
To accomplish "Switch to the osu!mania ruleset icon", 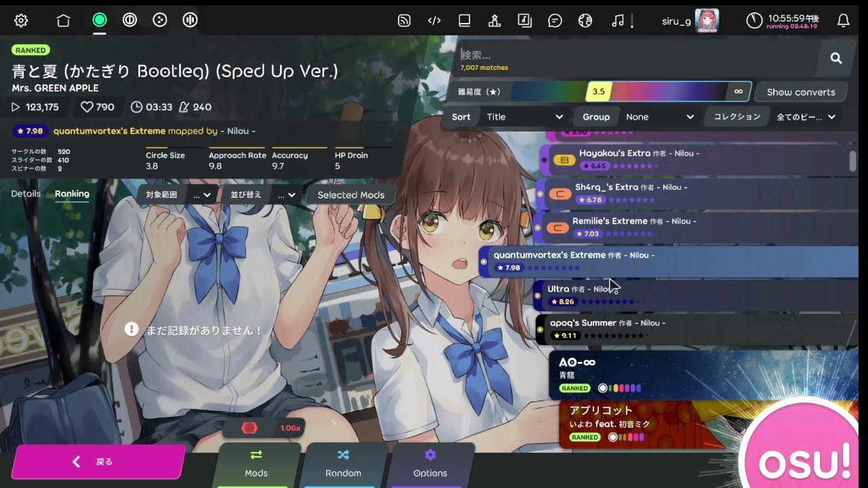I will 190,20.
